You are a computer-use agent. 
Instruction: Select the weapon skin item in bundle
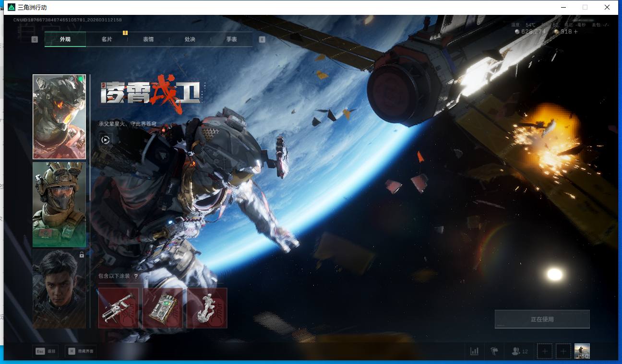point(119,308)
